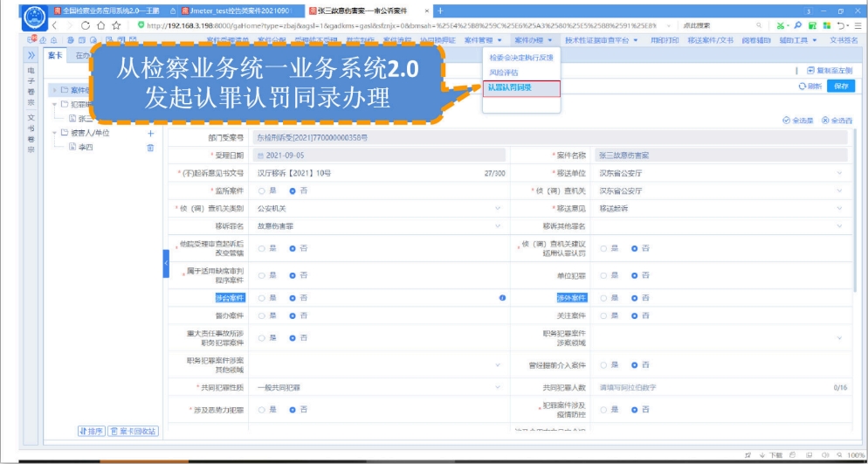This screenshot has height=464, width=868.
Task: Click the info icon beside 涉台案件
Action: (x=502, y=298)
